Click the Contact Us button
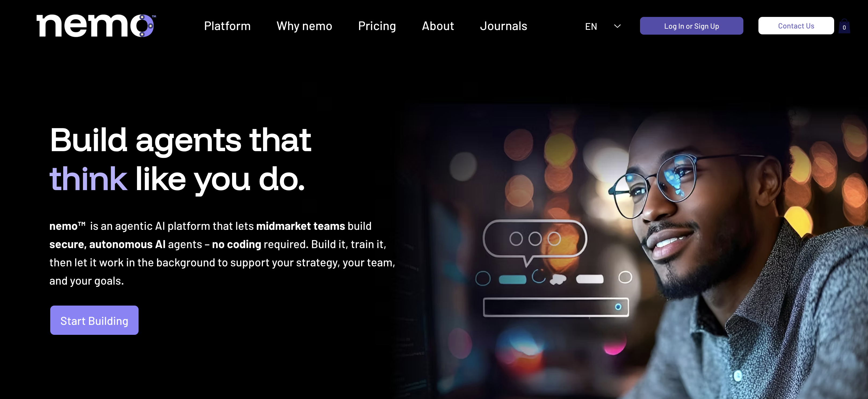 [x=796, y=26]
